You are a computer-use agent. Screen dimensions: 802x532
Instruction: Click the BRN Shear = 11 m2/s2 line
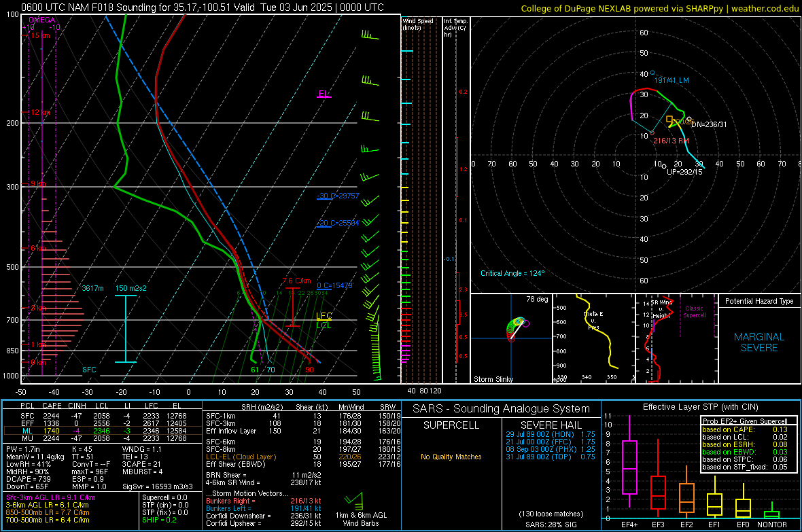(x=263, y=475)
